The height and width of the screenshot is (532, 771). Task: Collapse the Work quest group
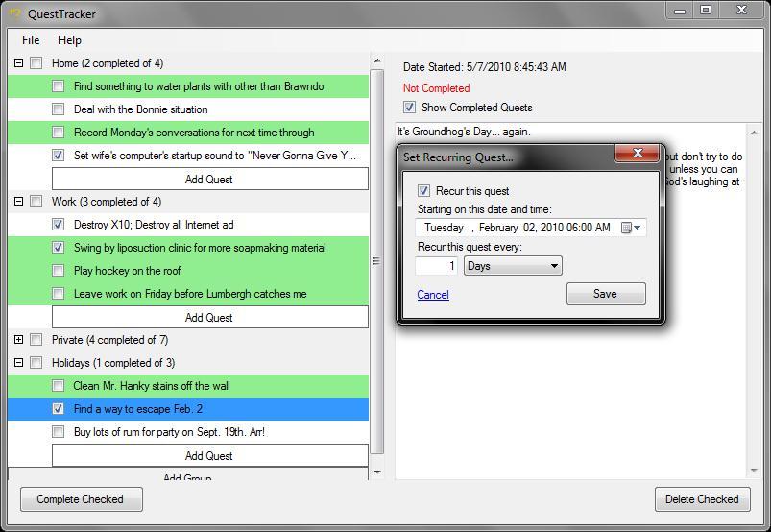pyautogui.click(x=18, y=201)
